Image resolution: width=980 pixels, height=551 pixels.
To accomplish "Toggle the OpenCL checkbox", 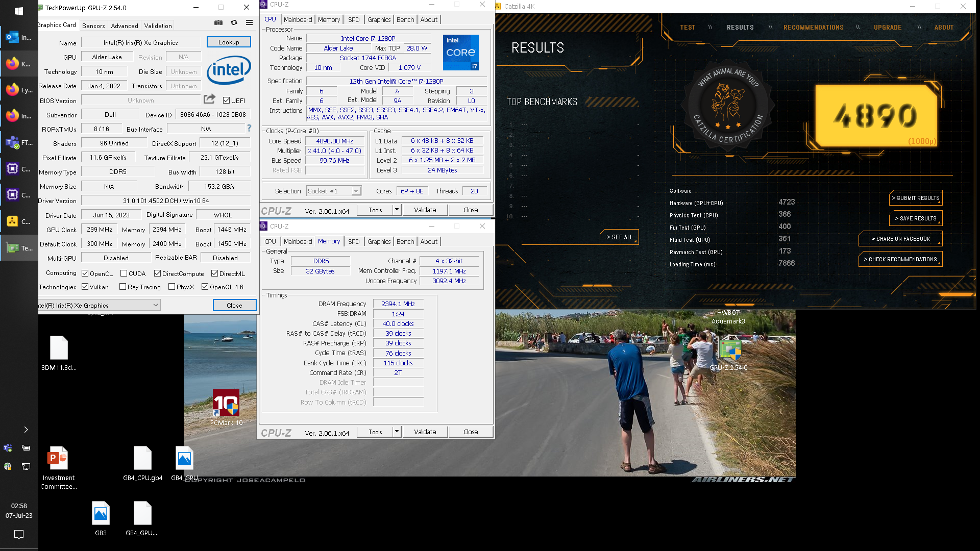I will [x=85, y=273].
